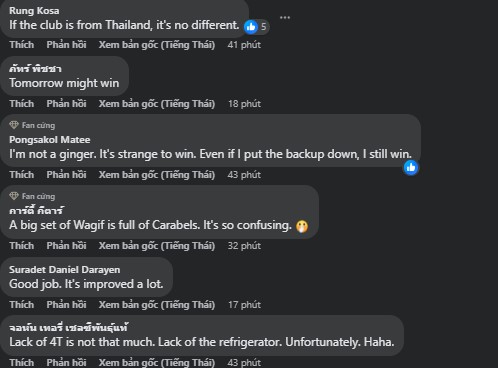Click Thích under Pongsakol Matee's comment
This screenshot has height=368, width=498.
coord(22,175)
